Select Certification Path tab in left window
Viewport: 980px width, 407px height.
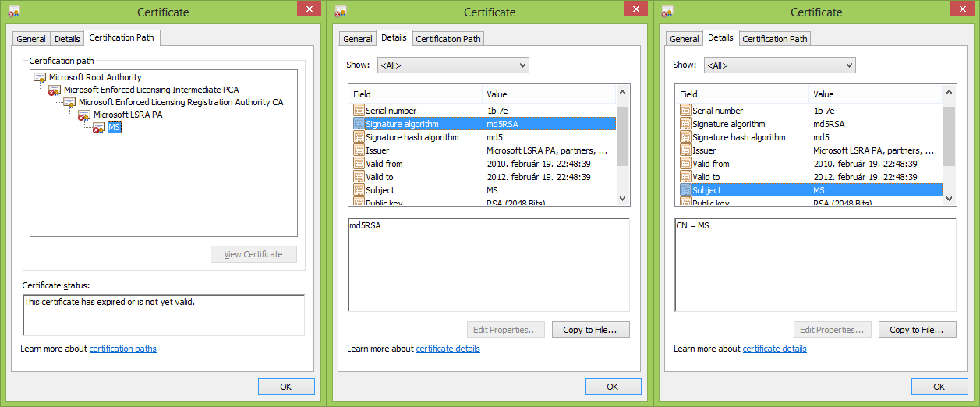click(x=122, y=37)
